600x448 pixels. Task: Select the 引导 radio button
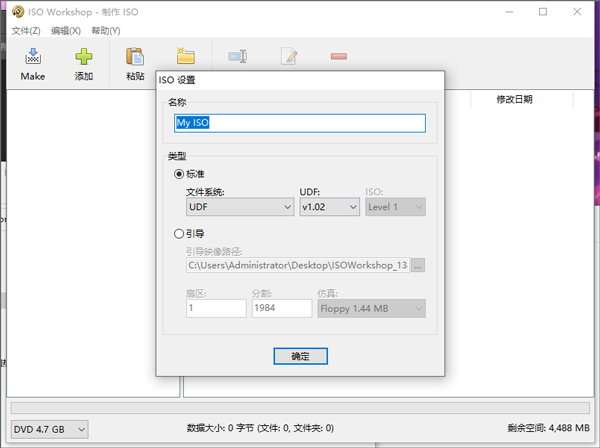(x=180, y=234)
